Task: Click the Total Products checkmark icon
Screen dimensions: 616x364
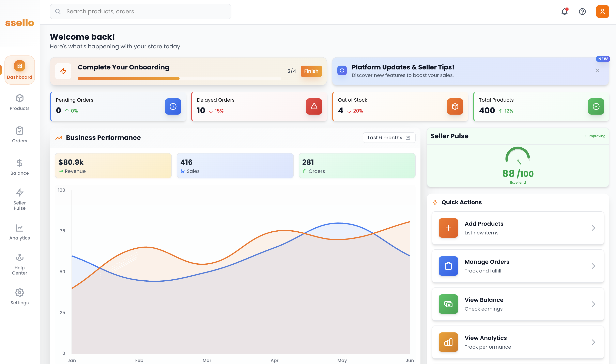Action: tap(596, 106)
